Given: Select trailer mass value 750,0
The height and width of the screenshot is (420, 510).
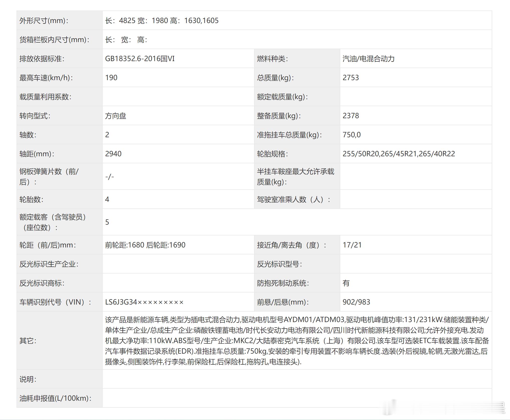Looking at the screenshot, I should [x=352, y=135].
